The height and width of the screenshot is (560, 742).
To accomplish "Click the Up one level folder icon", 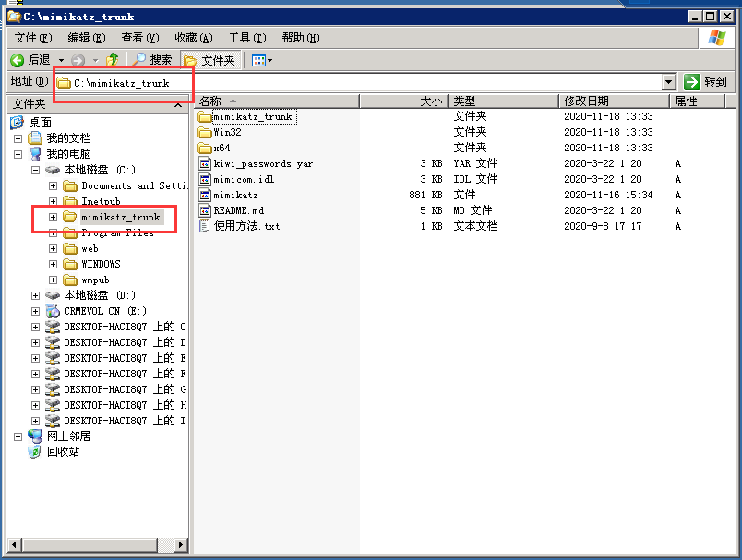I will pos(113,60).
